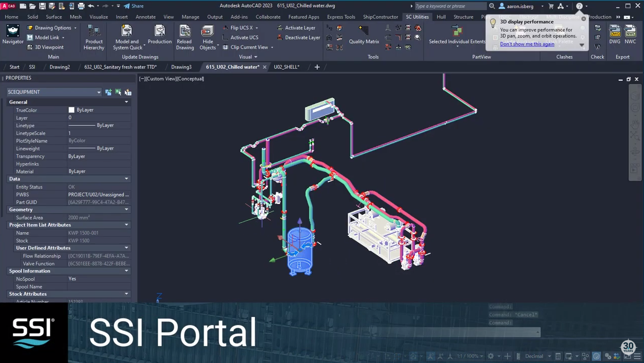Screen dimensions: 644x363
Task: Open Drawing Options dropdown
Action: (x=52, y=28)
